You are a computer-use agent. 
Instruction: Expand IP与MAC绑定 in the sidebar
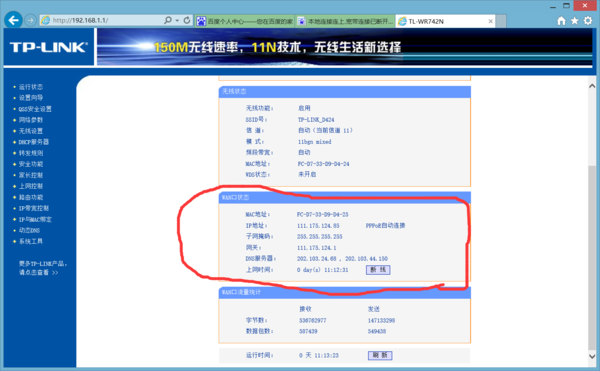(35, 220)
